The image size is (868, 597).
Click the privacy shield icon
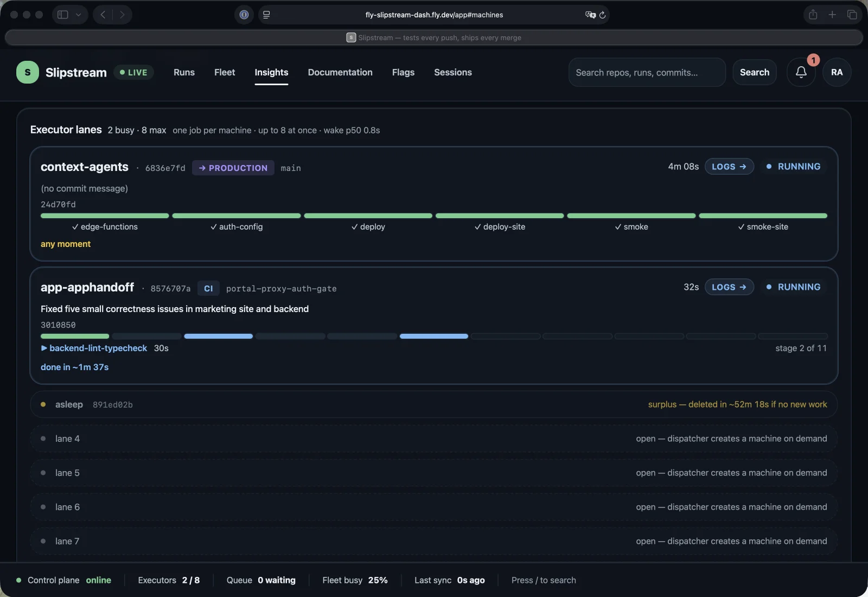[244, 15]
